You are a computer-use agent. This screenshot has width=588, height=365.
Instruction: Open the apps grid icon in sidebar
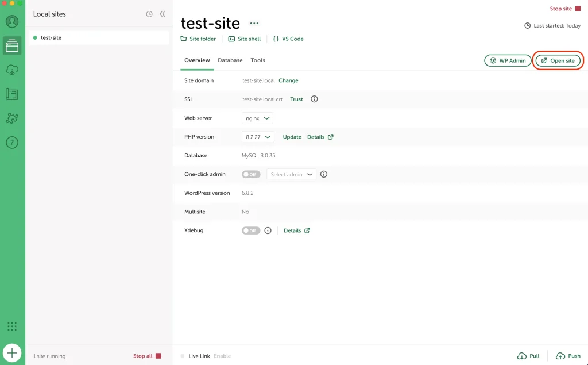(12, 326)
